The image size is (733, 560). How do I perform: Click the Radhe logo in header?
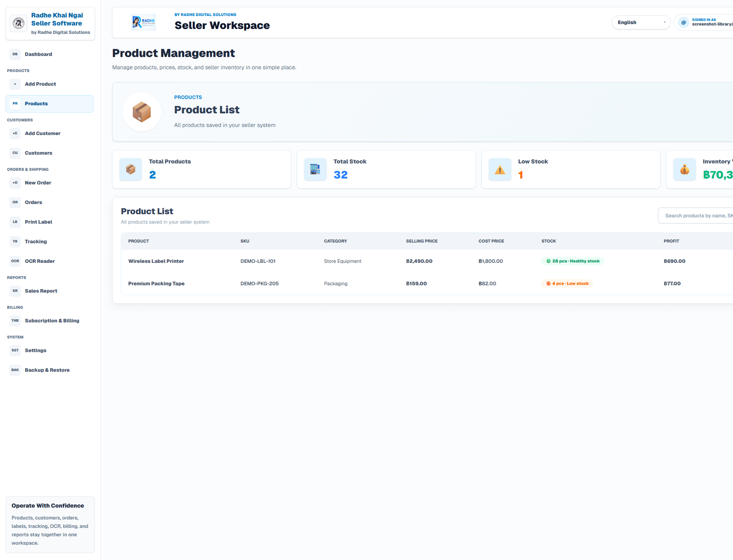[143, 23]
